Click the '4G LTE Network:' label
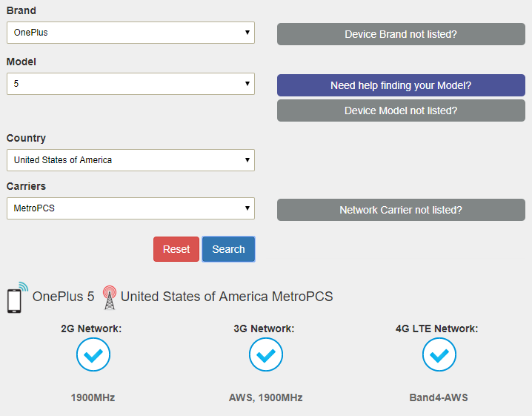 436,328
